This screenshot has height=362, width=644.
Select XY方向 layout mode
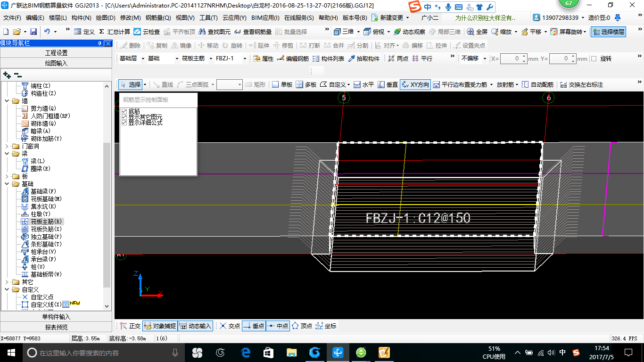coord(415,85)
